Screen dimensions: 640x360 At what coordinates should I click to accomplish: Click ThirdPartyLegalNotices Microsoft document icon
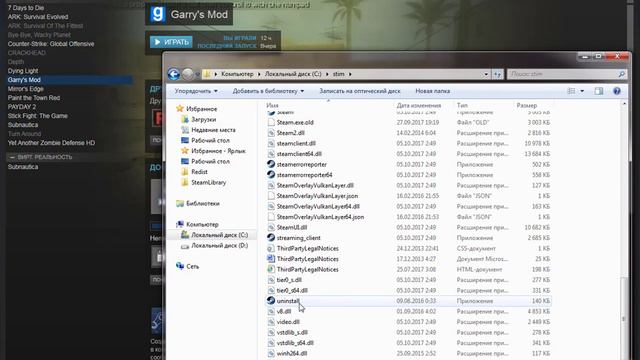[x=271, y=259]
